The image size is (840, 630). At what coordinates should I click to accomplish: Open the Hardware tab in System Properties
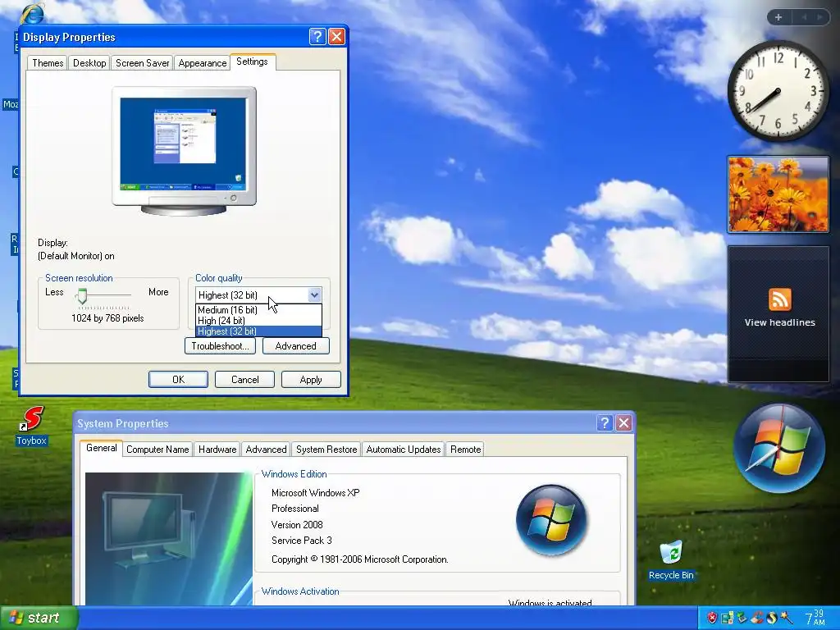(217, 450)
